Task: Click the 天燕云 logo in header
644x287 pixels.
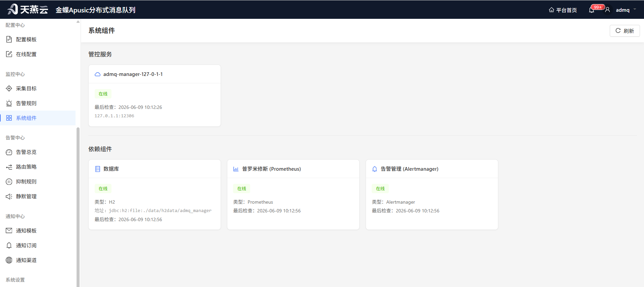Action: pos(28,9)
